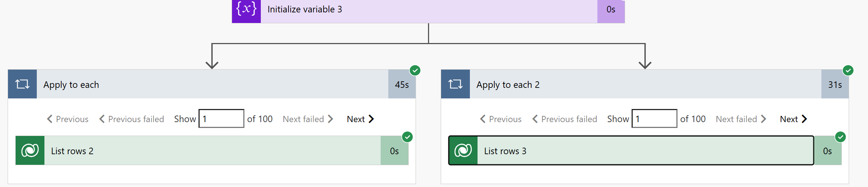The height and width of the screenshot is (187, 868).
Task: Click the Apply to each 2 loop icon
Action: pos(455,84)
